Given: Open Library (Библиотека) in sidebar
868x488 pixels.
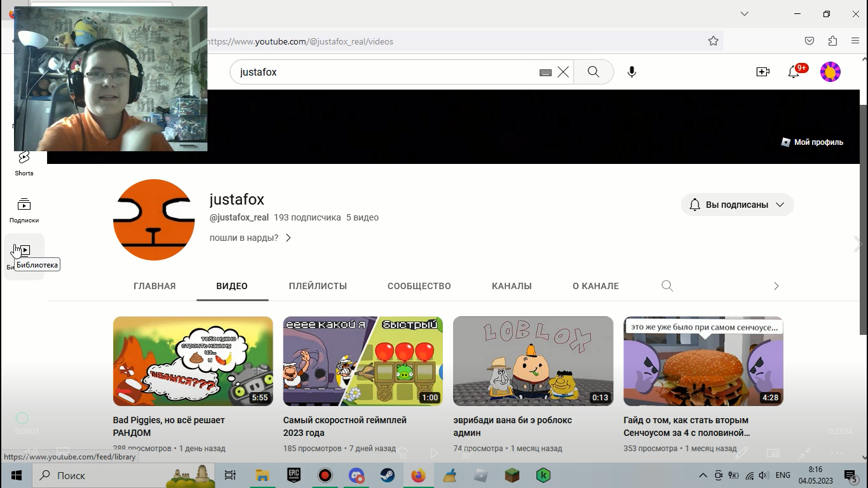Looking at the screenshot, I should point(24,256).
